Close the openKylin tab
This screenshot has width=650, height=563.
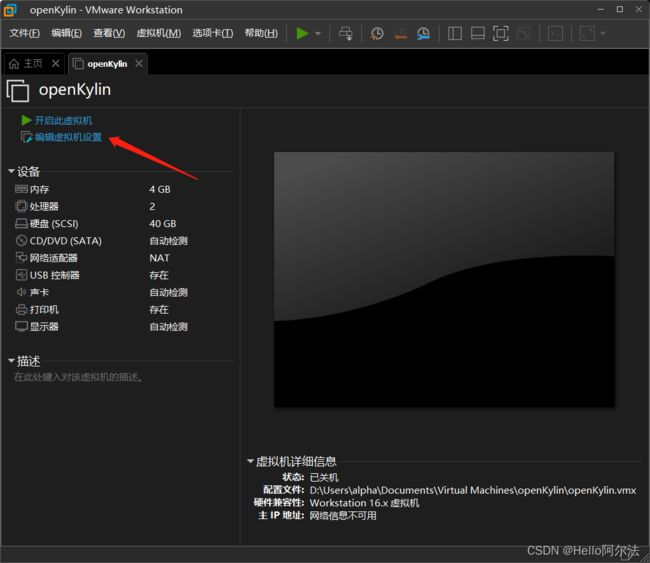pos(139,63)
